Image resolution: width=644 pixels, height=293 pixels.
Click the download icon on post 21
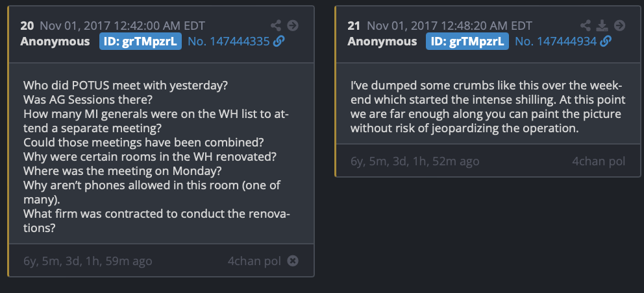tap(602, 26)
